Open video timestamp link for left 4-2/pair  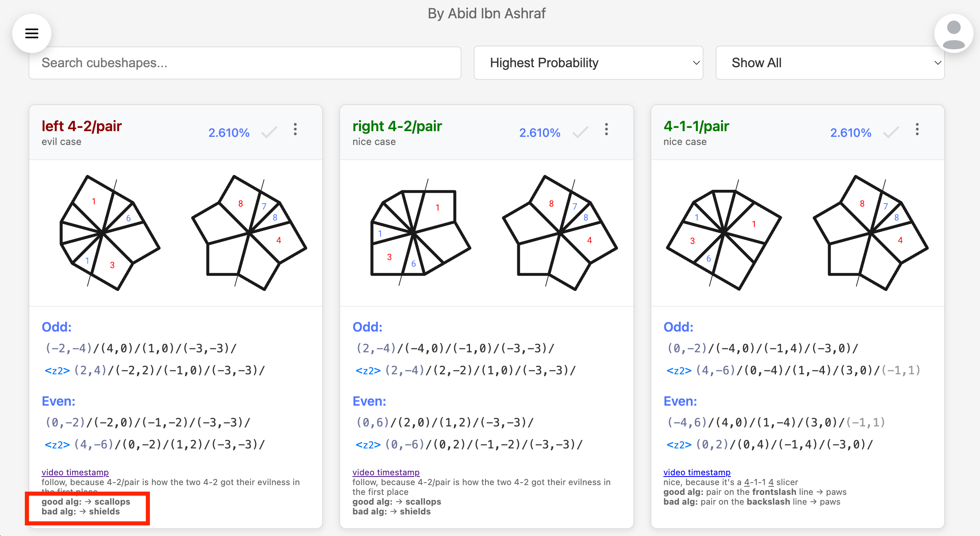tap(75, 472)
